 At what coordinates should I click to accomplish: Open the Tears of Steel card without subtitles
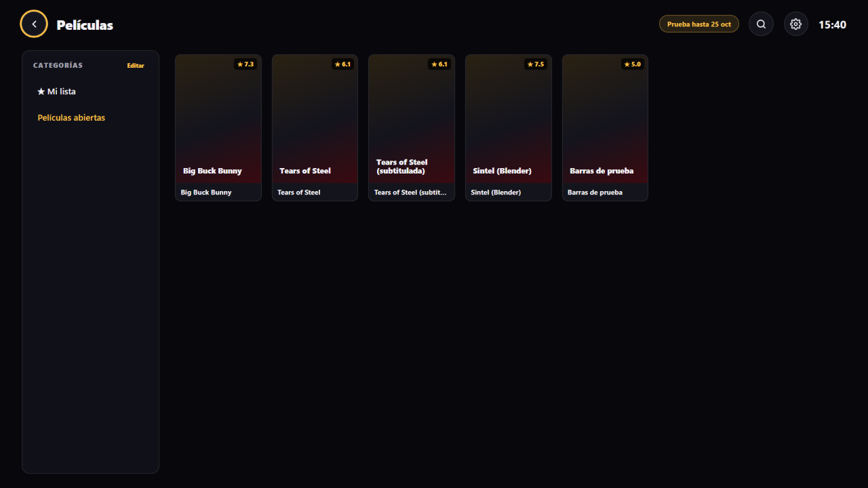315,128
